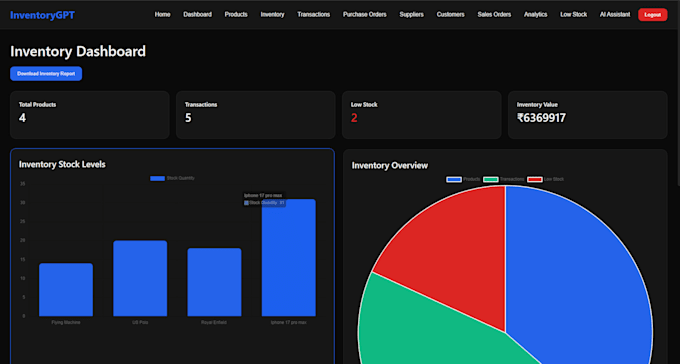Viewport: 680px width, 364px height.
Task: Toggle the Products legend swatch
Action: [454, 179]
